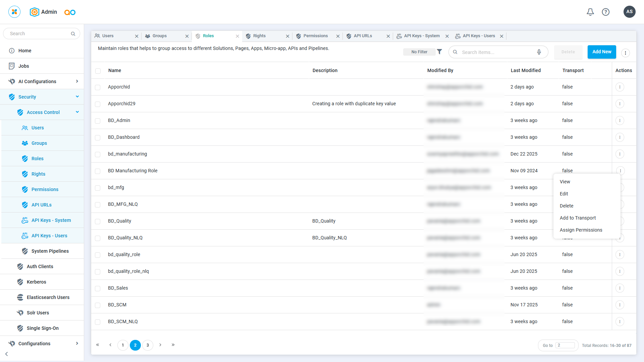Choose Add to Transport menu option
644x362 pixels.
click(x=578, y=218)
